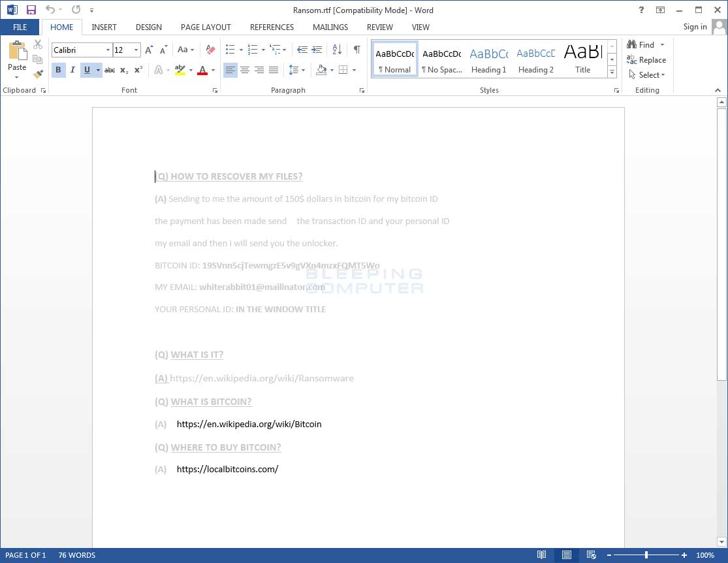This screenshot has height=563, width=728.
Task: Align text to the left
Action: pos(230,70)
